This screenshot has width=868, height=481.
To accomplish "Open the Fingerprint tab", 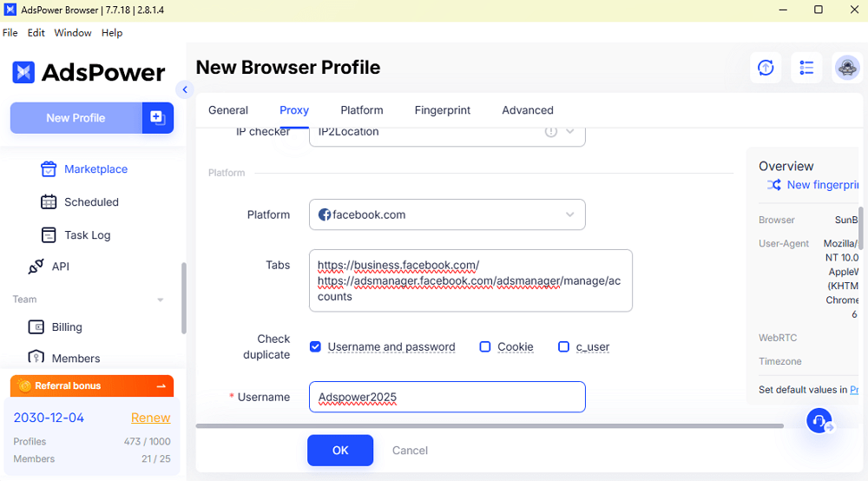I will (443, 110).
